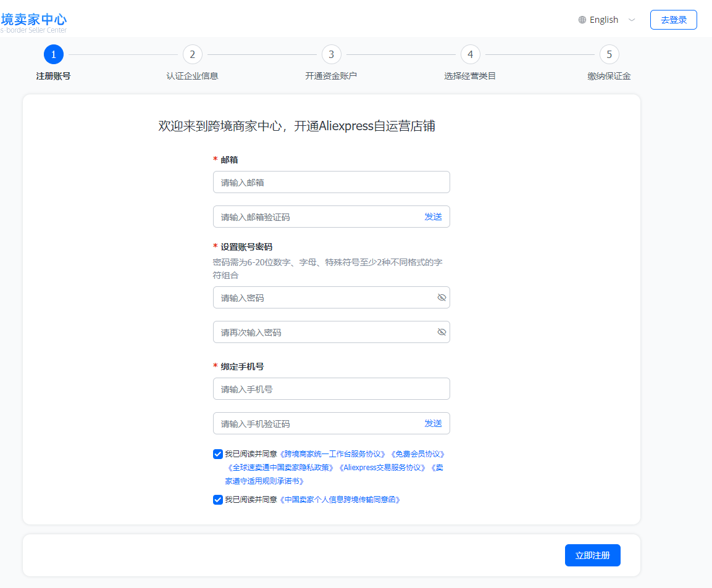This screenshot has height=588, width=712.
Task: Click the 去登录 login button
Action: click(x=673, y=20)
